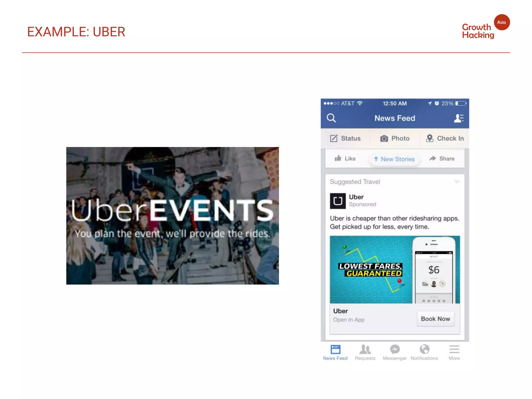Image resolution: width=532 pixels, height=399 pixels.
Task: Tap the Status compose button
Action: [x=345, y=138]
